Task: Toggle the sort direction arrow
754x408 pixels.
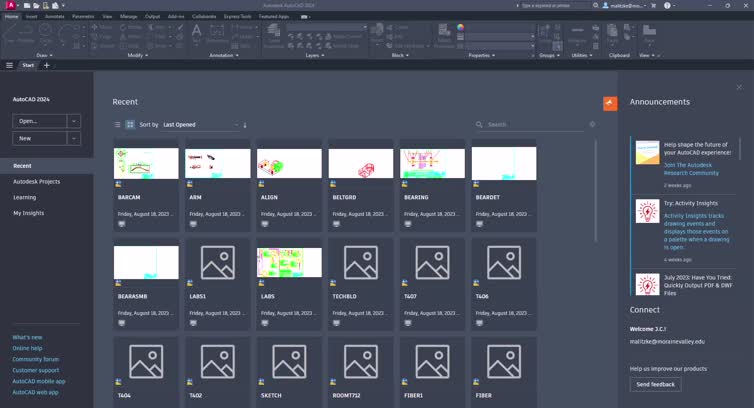Action: coord(245,125)
